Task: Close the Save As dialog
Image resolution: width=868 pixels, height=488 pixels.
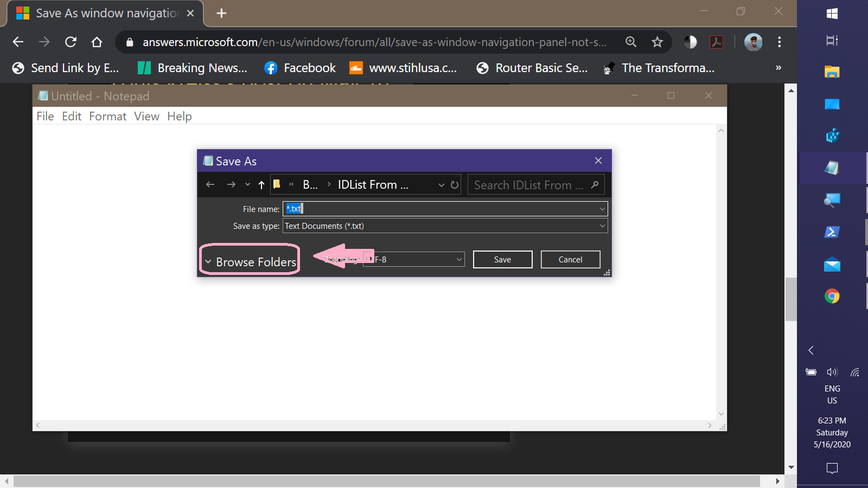Action: (598, 160)
